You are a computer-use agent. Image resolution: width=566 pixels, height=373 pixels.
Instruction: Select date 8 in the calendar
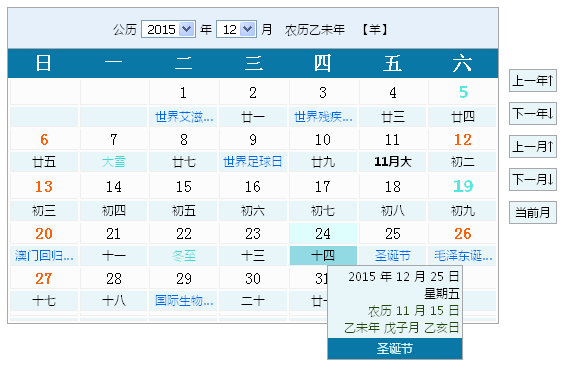coord(183,140)
